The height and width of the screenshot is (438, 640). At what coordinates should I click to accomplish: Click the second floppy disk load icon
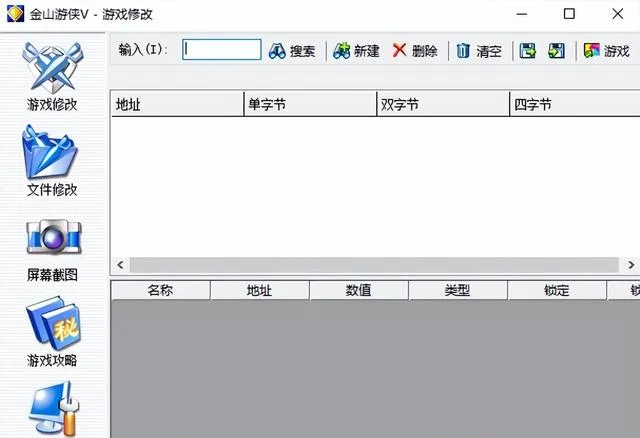point(557,51)
